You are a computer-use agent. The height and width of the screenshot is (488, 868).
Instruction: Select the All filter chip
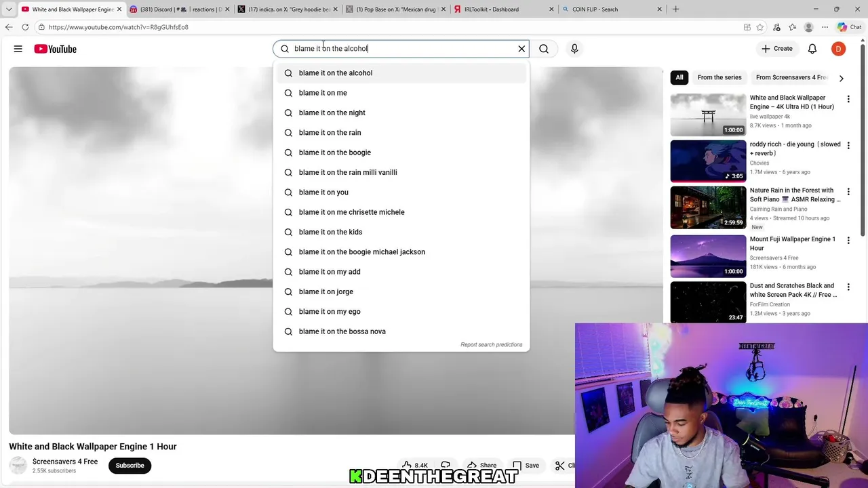click(679, 77)
